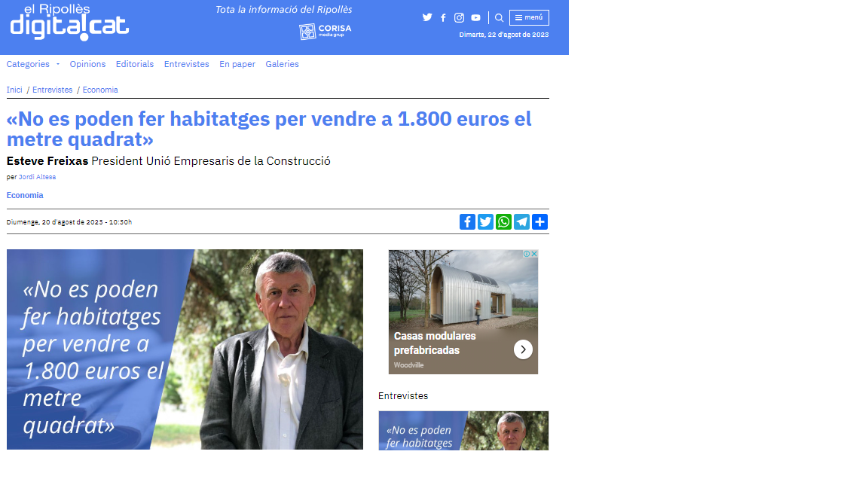Screen dimensions: 868x488
Task: Close the Casas modulares ad
Action: click(534, 254)
